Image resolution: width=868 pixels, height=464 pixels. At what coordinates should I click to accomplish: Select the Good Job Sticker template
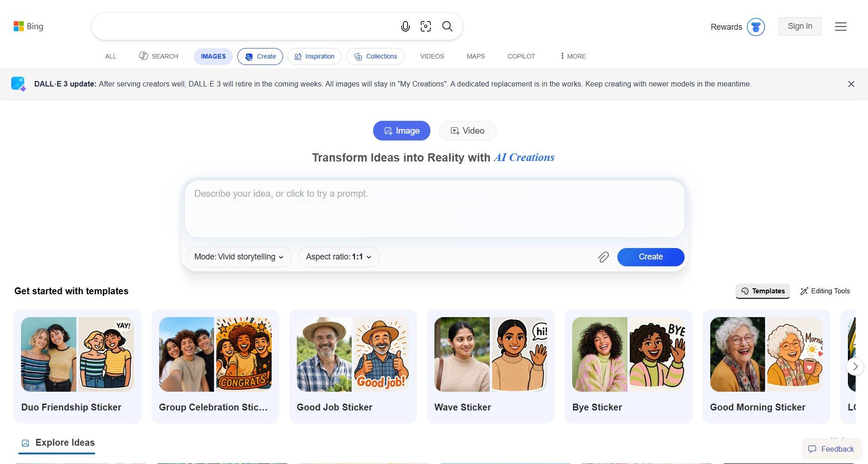[x=353, y=367]
